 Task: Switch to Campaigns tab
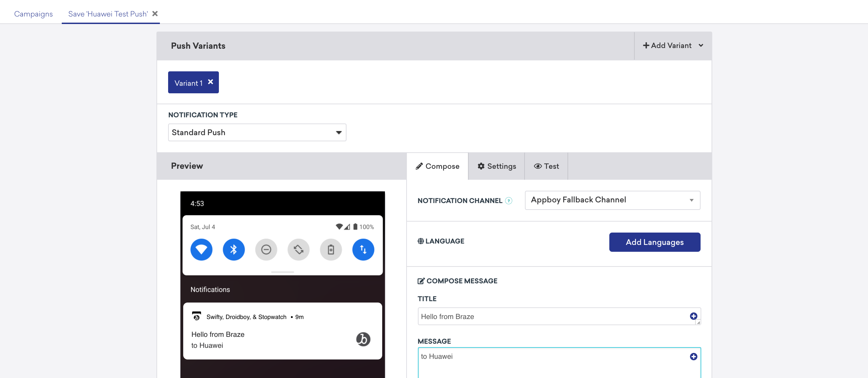(x=34, y=14)
